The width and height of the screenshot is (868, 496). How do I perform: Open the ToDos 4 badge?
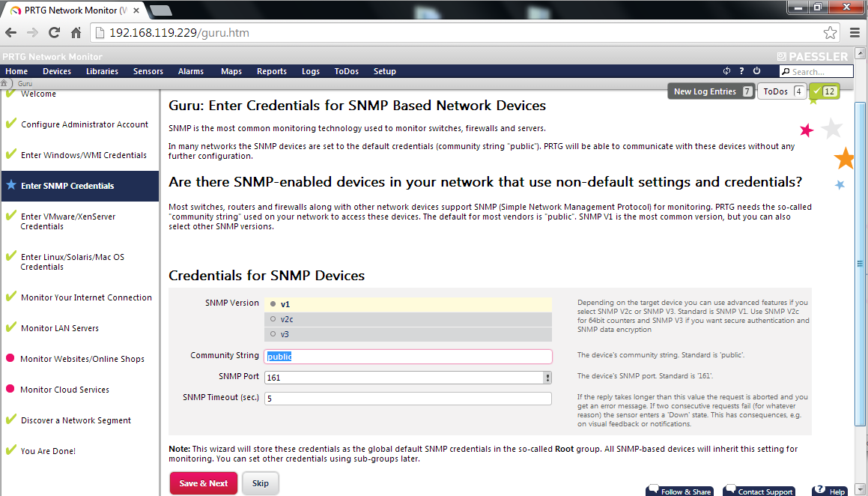coord(782,91)
